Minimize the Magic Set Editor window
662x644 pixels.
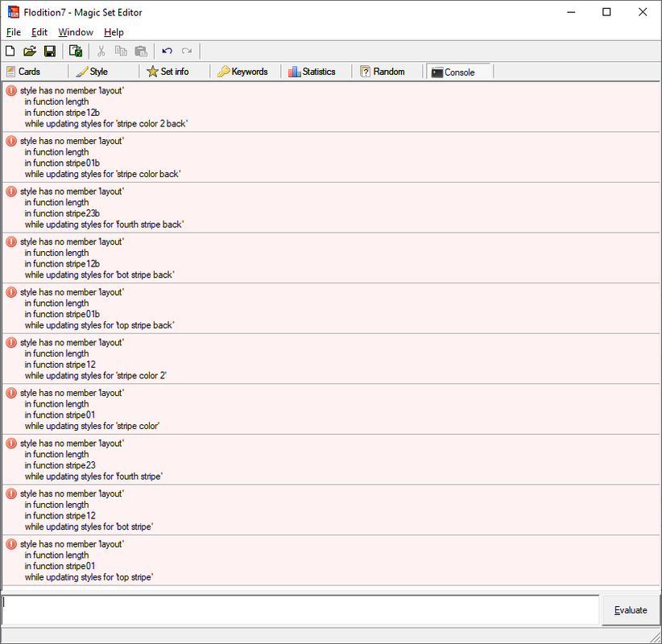(571, 12)
